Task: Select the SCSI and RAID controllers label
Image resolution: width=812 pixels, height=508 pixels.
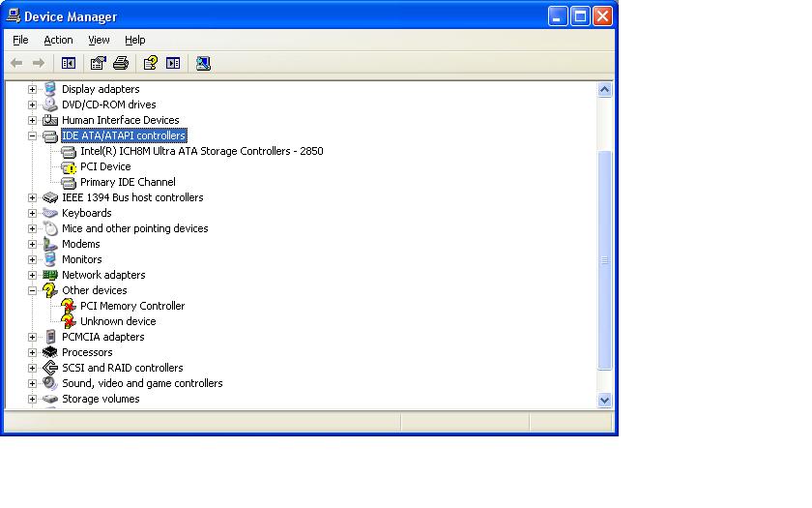Action: coord(122,368)
